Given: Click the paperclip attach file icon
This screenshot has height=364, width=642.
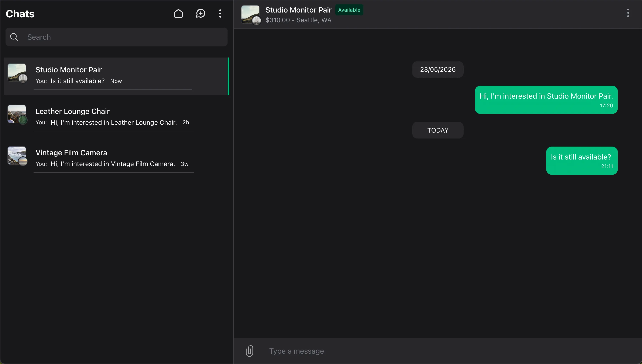Looking at the screenshot, I should pyautogui.click(x=249, y=351).
